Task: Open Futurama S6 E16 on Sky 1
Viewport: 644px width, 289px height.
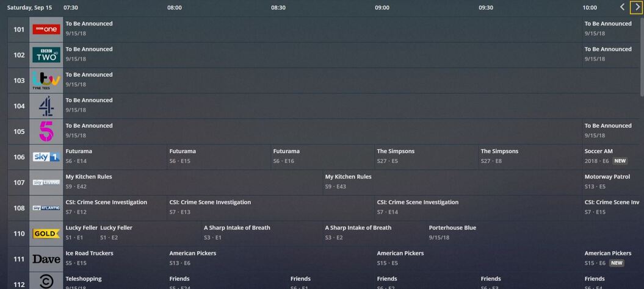Action: [323, 157]
